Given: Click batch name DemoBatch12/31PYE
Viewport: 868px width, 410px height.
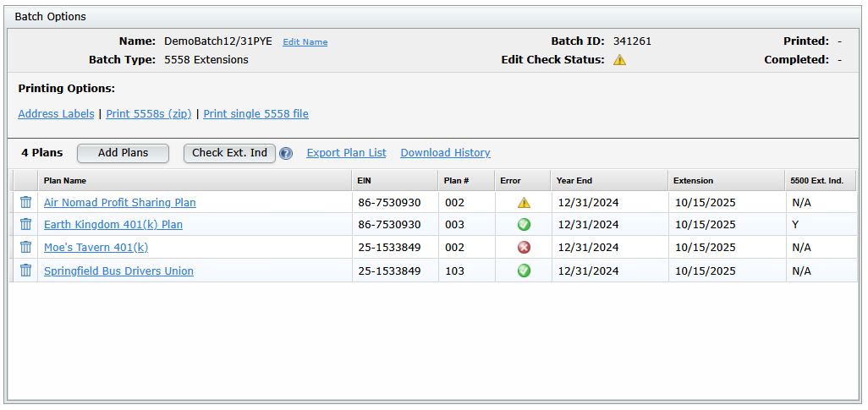Looking at the screenshot, I should coord(218,41).
